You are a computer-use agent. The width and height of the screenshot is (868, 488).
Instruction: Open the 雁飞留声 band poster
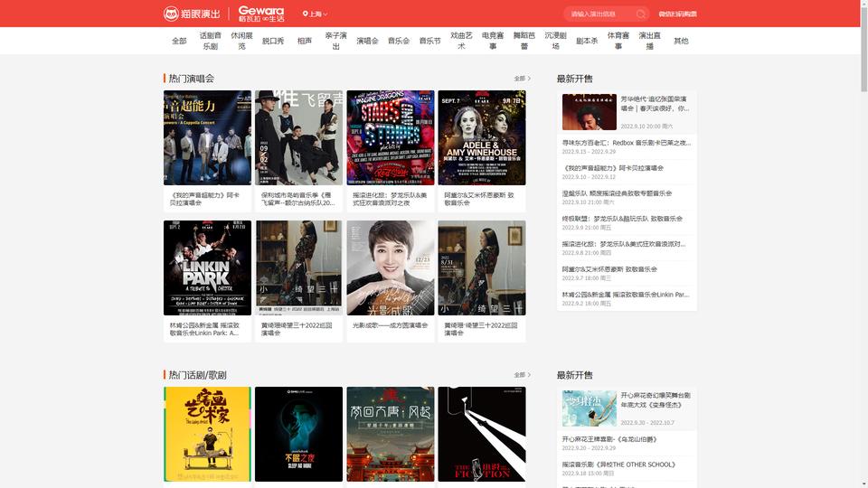tap(299, 137)
